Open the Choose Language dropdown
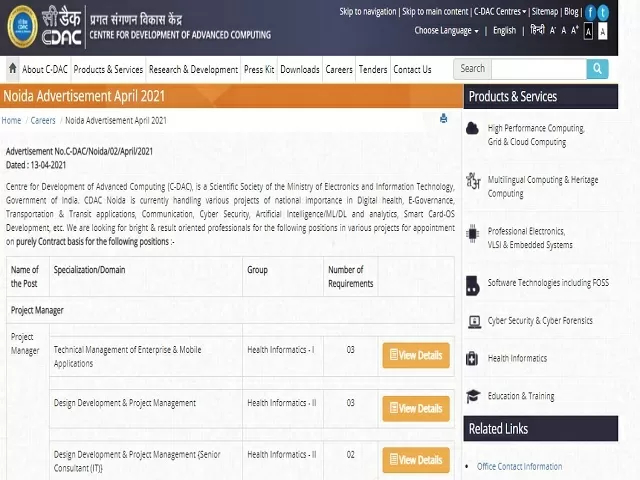 click(447, 31)
